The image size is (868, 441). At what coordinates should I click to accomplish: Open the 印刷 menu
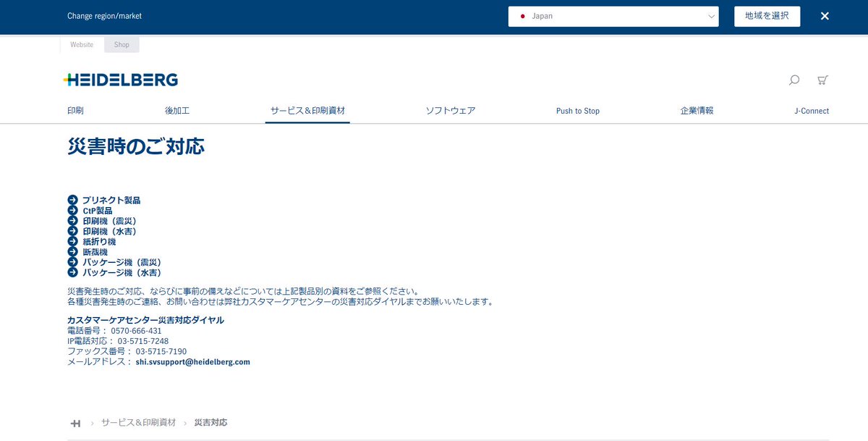(75, 111)
